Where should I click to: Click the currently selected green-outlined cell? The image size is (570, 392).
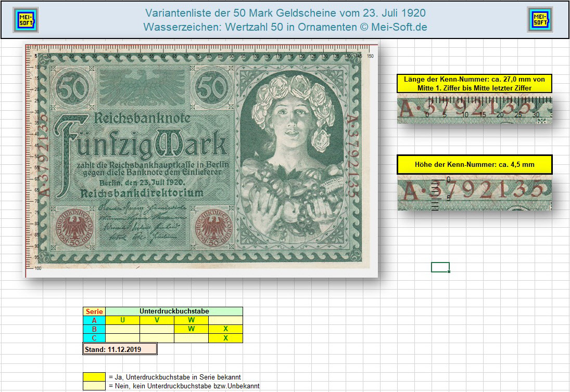pos(440,267)
